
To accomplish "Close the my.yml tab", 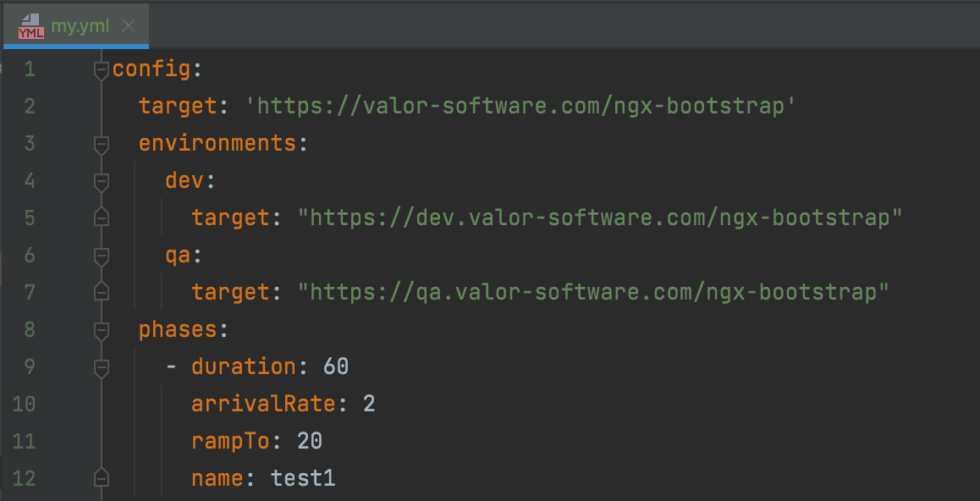I will coord(129,25).
